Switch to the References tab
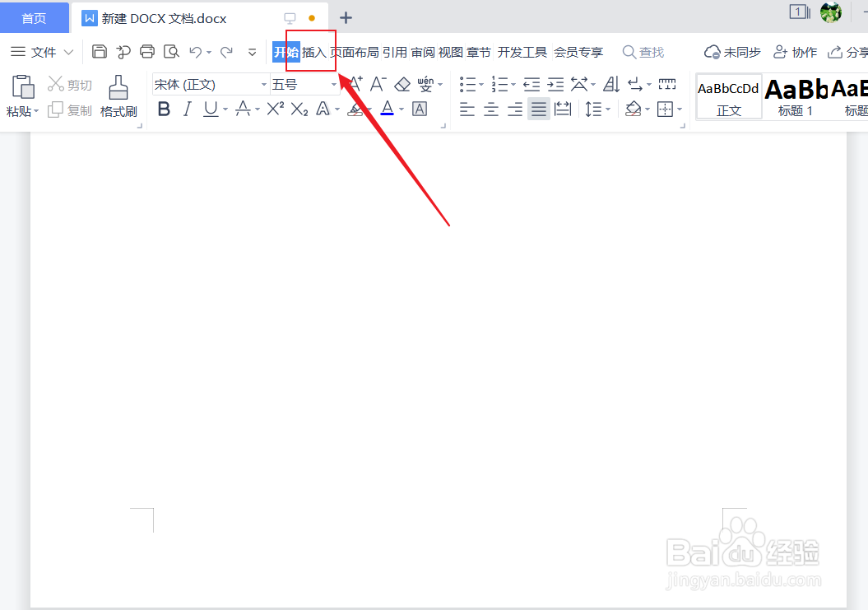Image resolution: width=868 pixels, height=610 pixels. click(x=395, y=52)
